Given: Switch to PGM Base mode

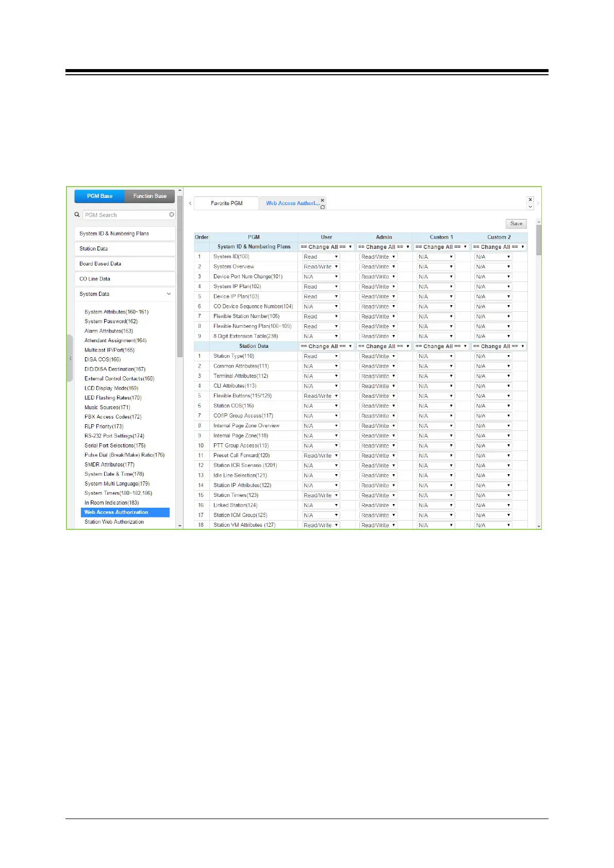Looking at the screenshot, I should [x=99, y=196].
